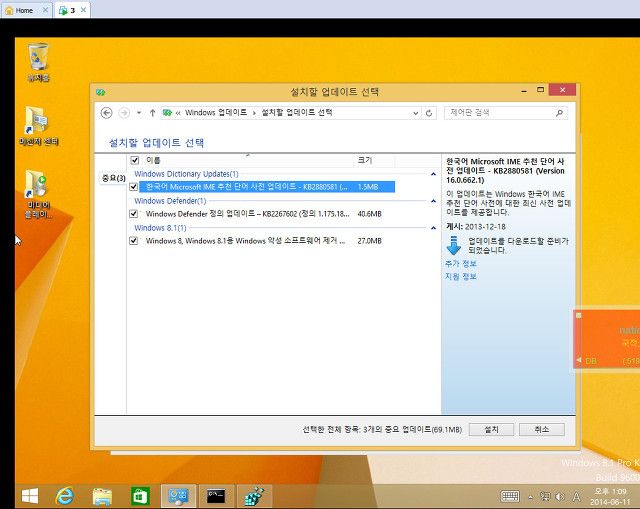
Task: Open the command prompt taskbar icon
Action: pos(216,496)
